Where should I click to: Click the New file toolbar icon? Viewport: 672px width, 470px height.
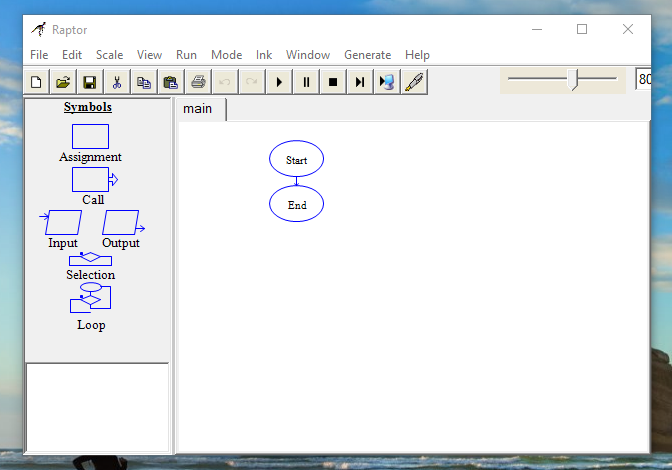click(x=37, y=82)
